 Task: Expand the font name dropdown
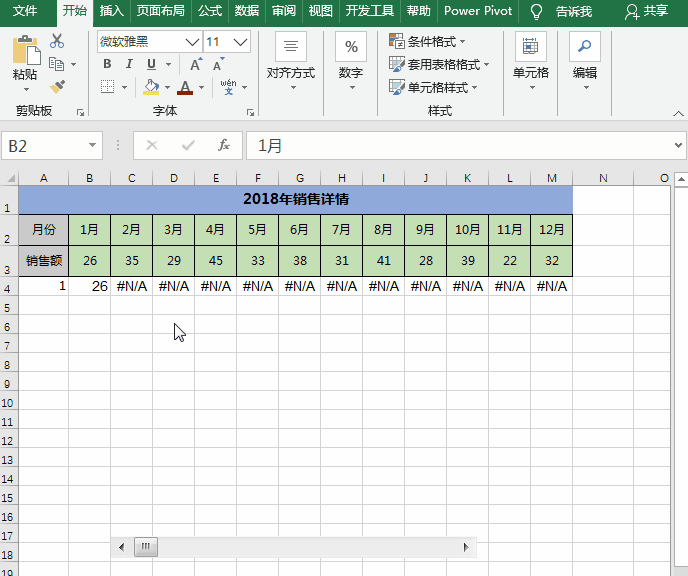pos(192,42)
